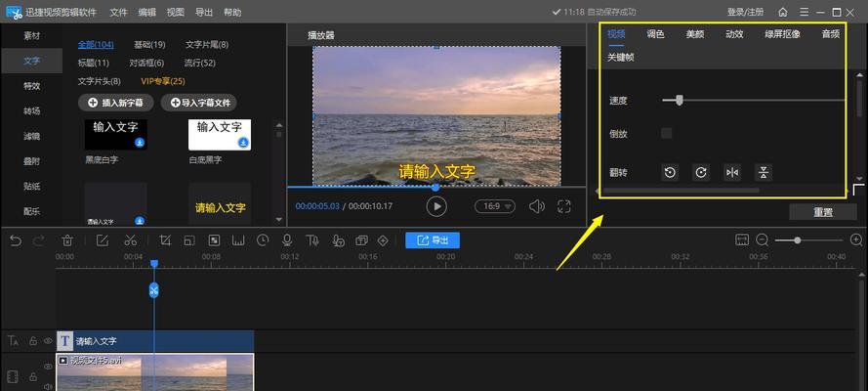The image size is (868, 391).
Task: Open the 编辑 menu
Action: coord(147,12)
